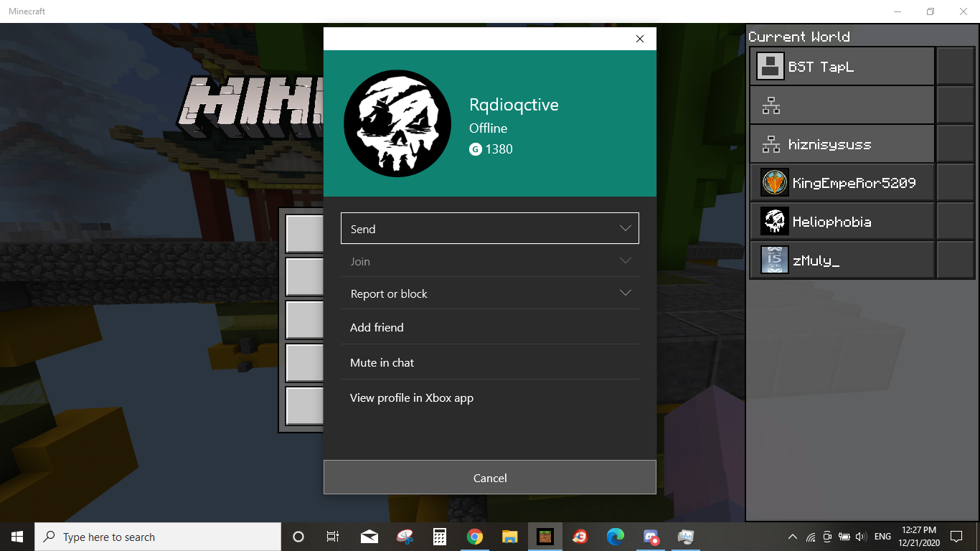This screenshot has height=551, width=980.
Task: Click the Meet Now tray icon
Action: [x=827, y=537]
